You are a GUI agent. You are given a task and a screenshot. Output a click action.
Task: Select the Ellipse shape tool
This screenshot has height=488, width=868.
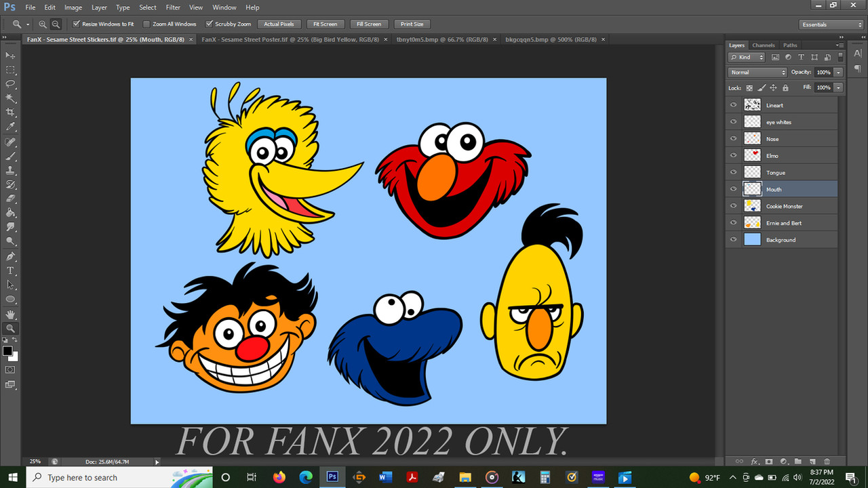[x=10, y=300]
